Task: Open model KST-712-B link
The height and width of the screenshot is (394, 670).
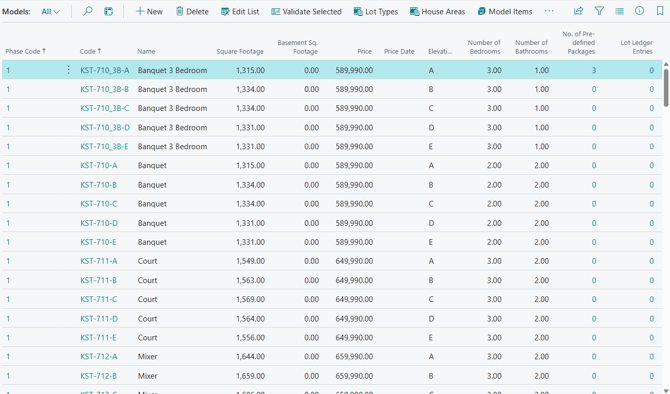Action: 99,376
